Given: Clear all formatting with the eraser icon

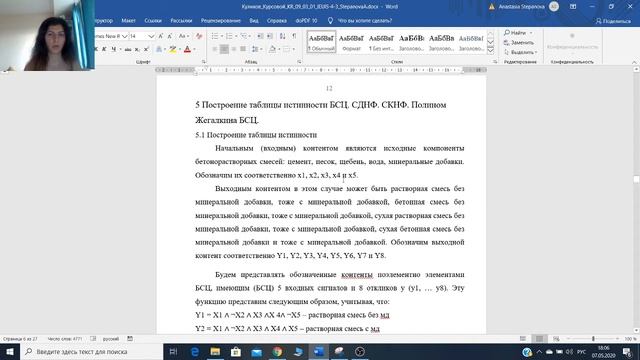Looking at the screenshot, I should (199, 36).
